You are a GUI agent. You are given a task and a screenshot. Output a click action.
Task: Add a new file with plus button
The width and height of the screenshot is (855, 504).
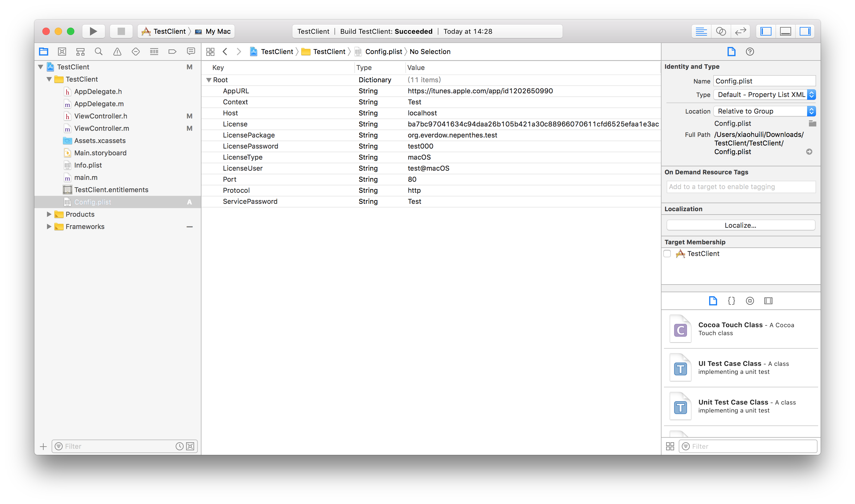[43, 446]
